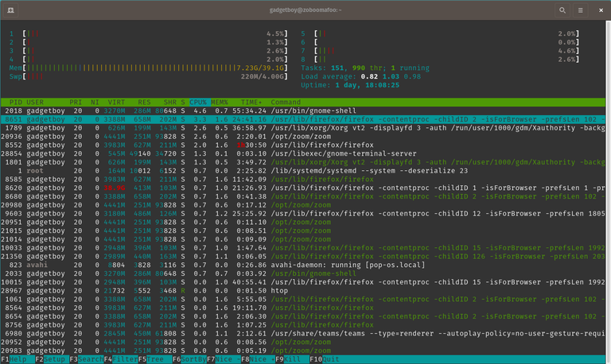Select the htop process row PID 28967

pyautogui.click(x=303, y=291)
